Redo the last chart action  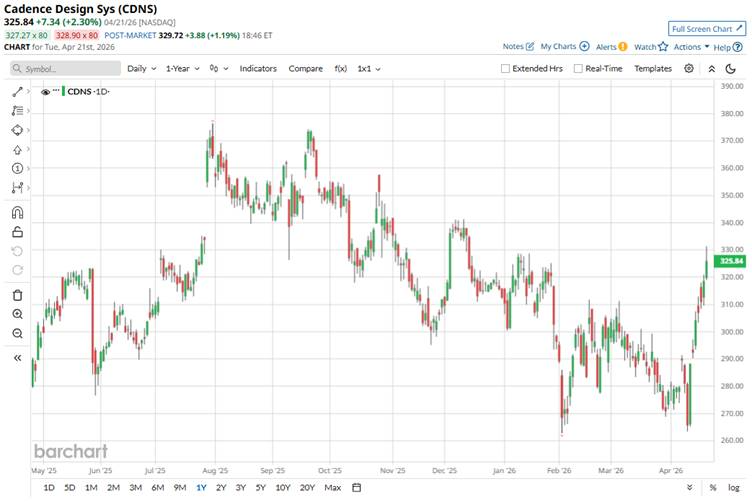(17, 270)
